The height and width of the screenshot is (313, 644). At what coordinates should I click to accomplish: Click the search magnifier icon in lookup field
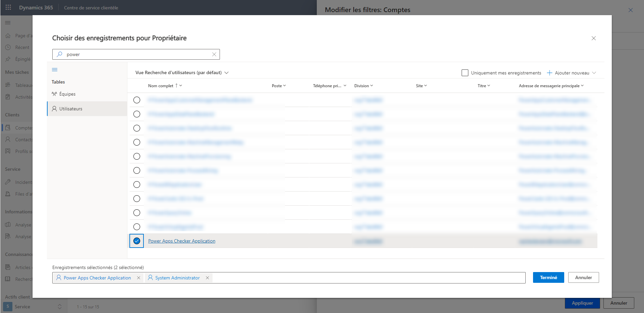(60, 54)
